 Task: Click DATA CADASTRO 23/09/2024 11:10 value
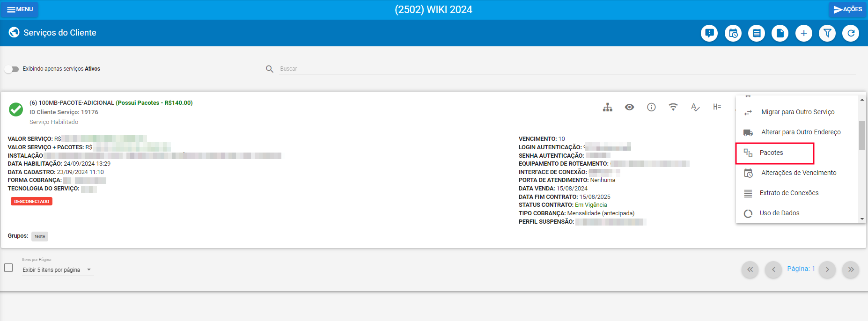click(81, 172)
